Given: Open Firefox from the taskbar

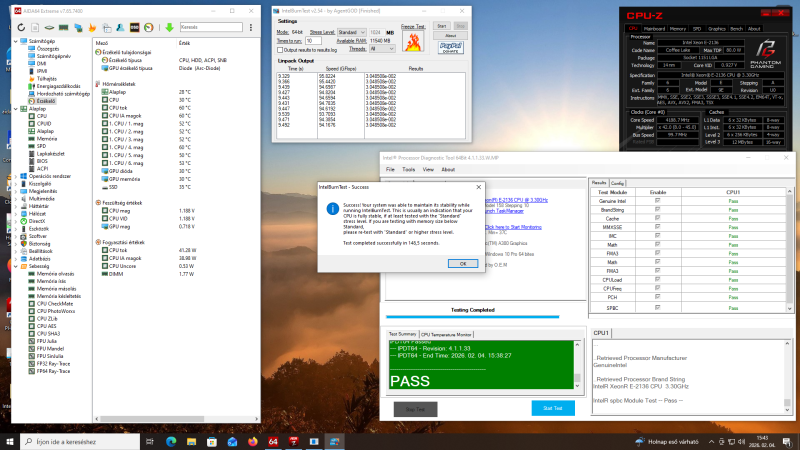Looking at the screenshot, I should (253, 442).
